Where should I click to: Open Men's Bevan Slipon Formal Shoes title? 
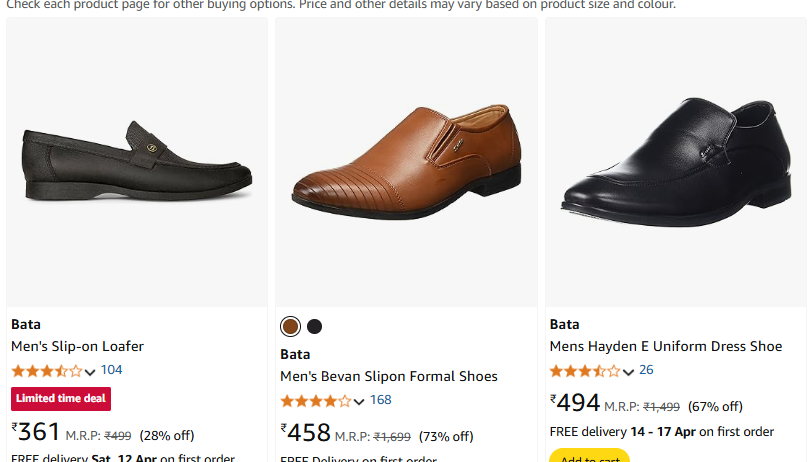[x=389, y=376]
